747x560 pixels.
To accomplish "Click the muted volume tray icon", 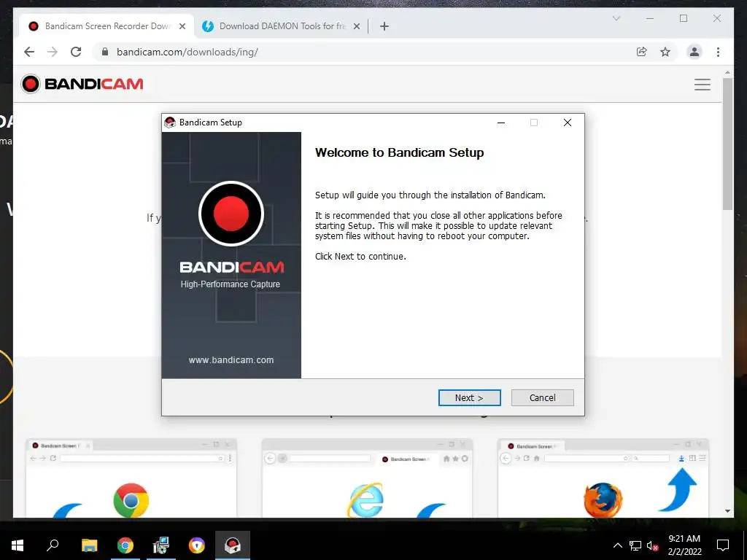I will (653, 545).
